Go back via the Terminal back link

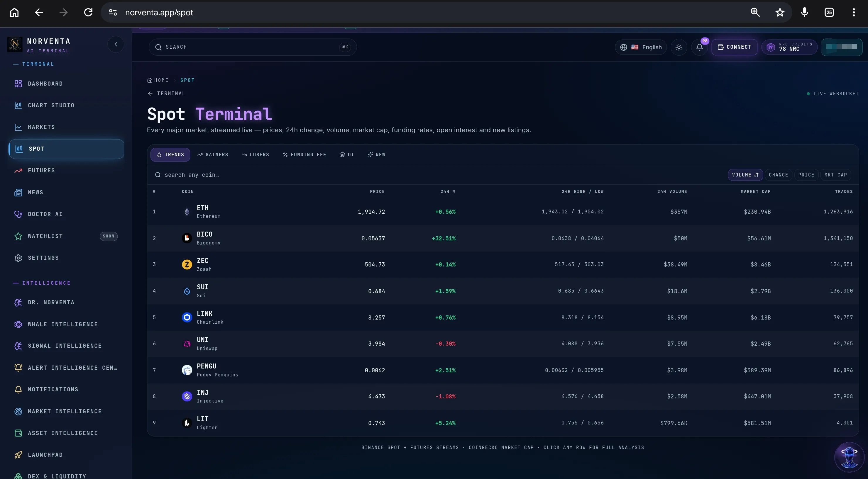(x=166, y=94)
